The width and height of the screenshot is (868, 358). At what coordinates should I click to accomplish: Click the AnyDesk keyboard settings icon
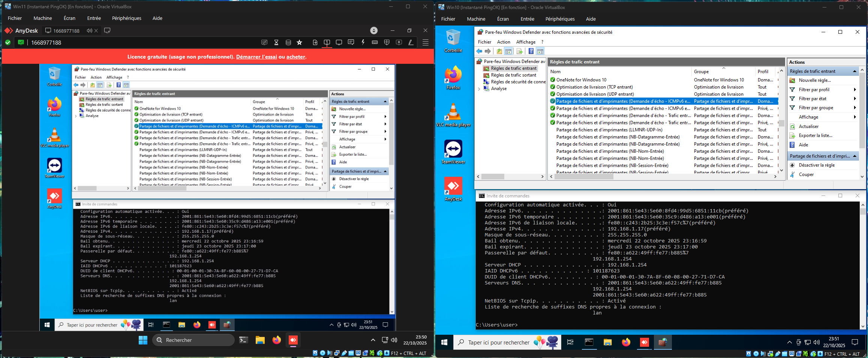tap(375, 42)
